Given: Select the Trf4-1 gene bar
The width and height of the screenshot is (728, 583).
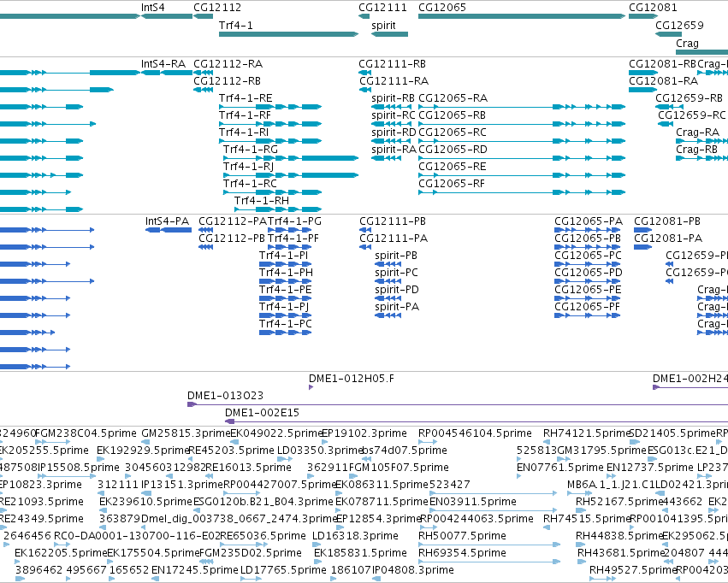Looking at the screenshot, I should pos(289,34).
